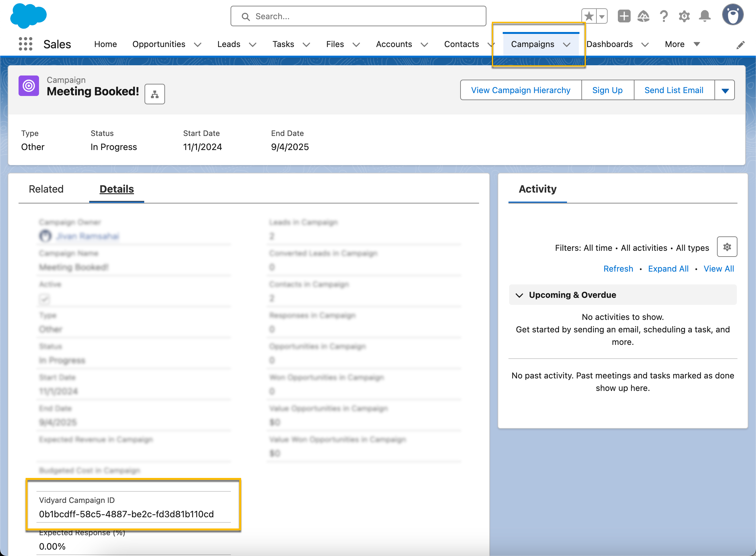Click the Start Date 11/1/2024 value
Screen dimensions: 756x556
tap(202, 147)
